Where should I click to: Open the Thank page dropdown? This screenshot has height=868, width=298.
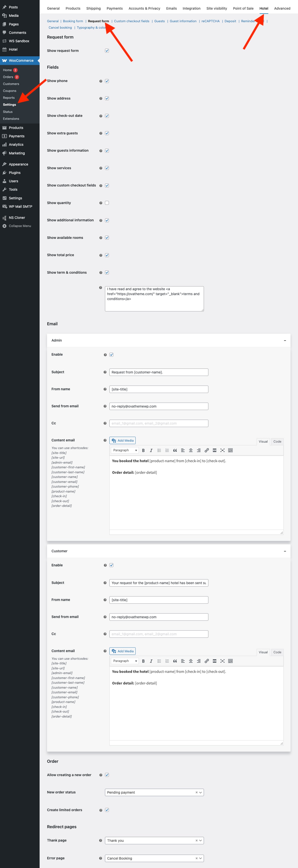(154, 840)
